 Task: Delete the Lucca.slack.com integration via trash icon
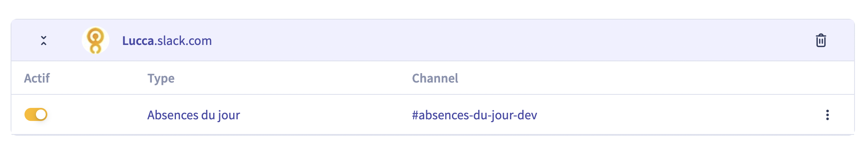821,40
